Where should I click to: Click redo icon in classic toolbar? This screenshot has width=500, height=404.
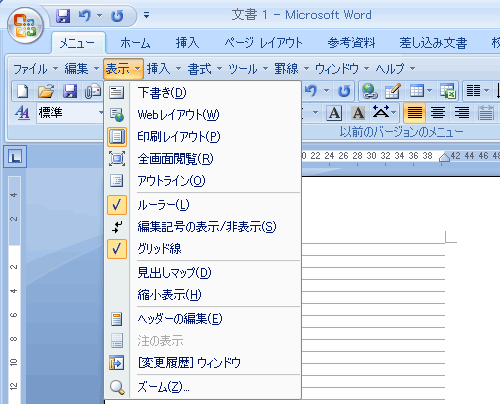coord(344,91)
